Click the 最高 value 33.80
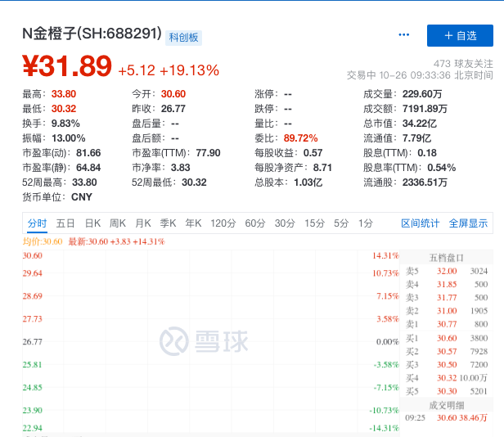504x437 pixels. [64, 94]
